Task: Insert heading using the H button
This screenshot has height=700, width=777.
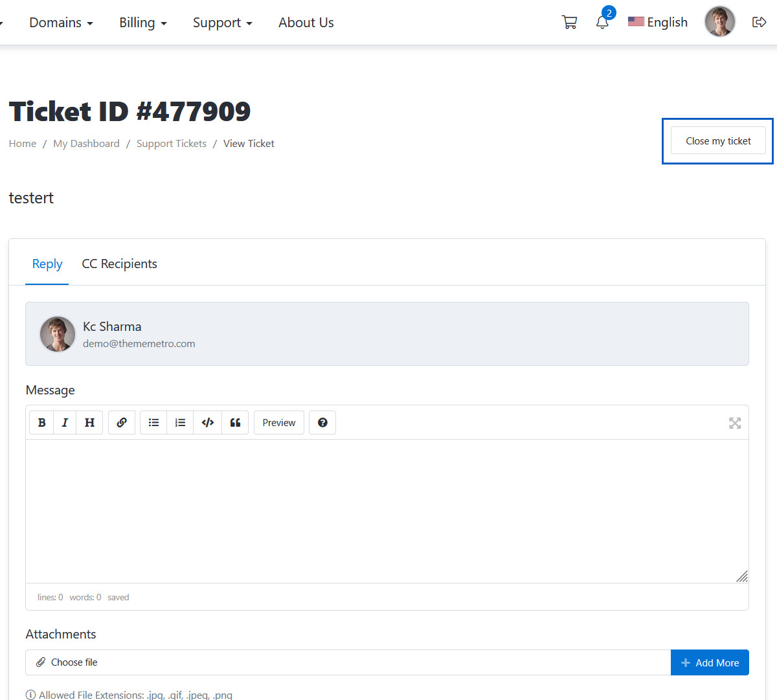Action: 89,423
